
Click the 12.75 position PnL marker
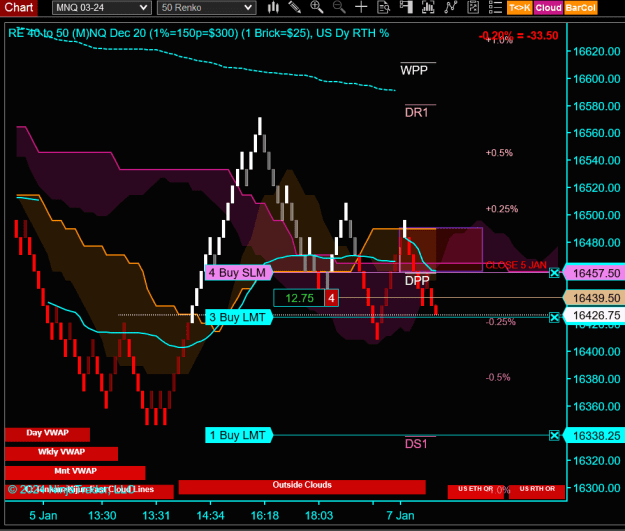(299, 298)
